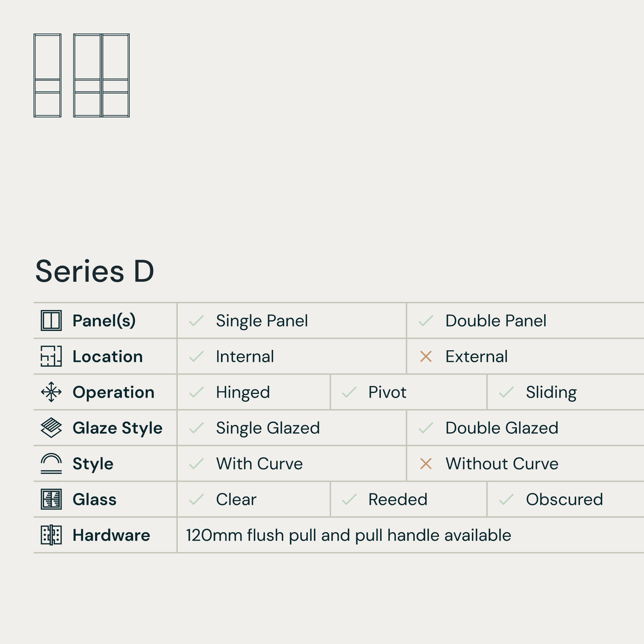Click the Panel(s) row icon
The height and width of the screenshot is (644, 644).
point(51,321)
